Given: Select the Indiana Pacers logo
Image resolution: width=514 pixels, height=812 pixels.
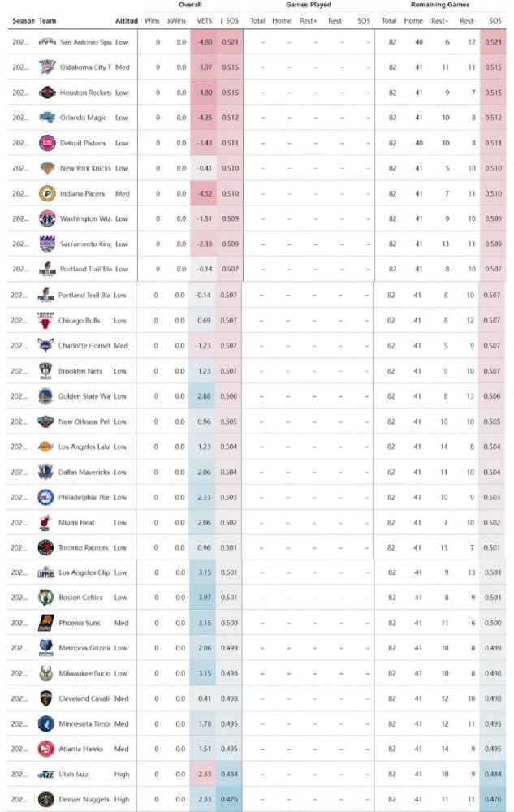Looking at the screenshot, I should coord(47,194).
